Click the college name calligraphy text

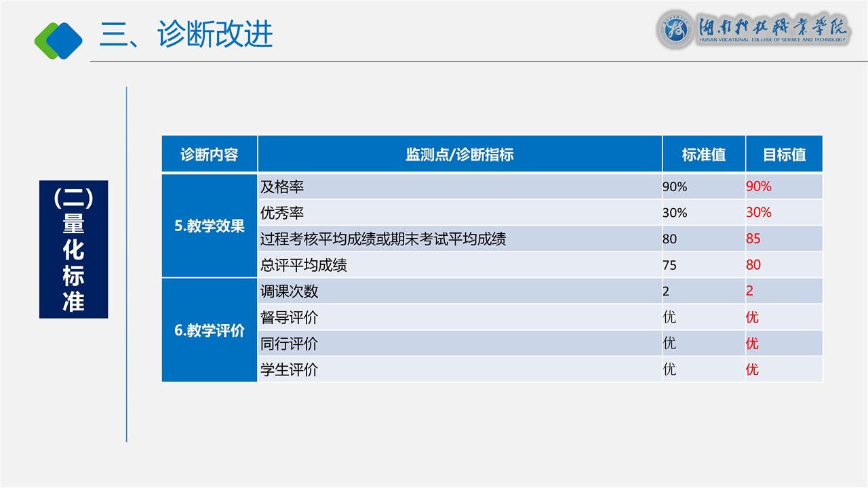(x=773, y=29)
